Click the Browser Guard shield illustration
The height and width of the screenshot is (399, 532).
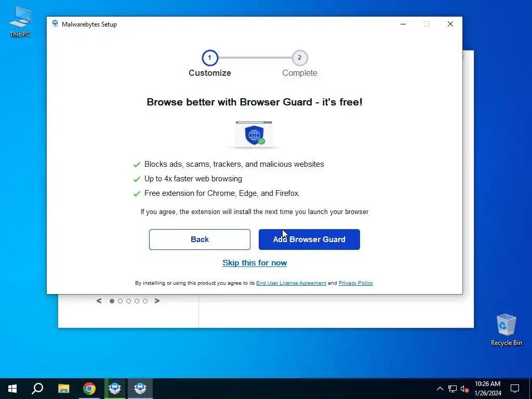254,135
